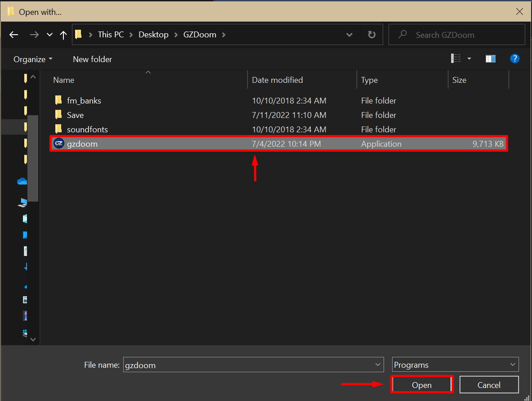Image resolution: width=532 pixels, height=401 pixels.
Task: Open help with the question mark icon
Action: click(x=514, y=59)
